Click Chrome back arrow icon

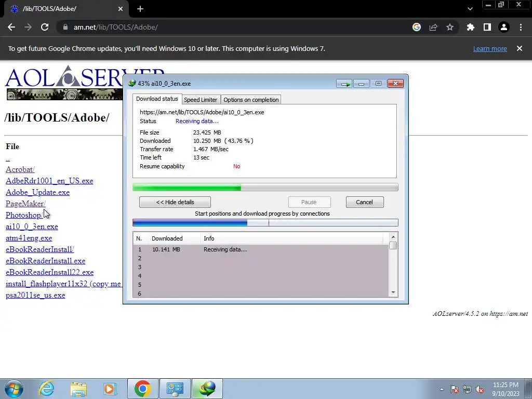coord(11,27)
